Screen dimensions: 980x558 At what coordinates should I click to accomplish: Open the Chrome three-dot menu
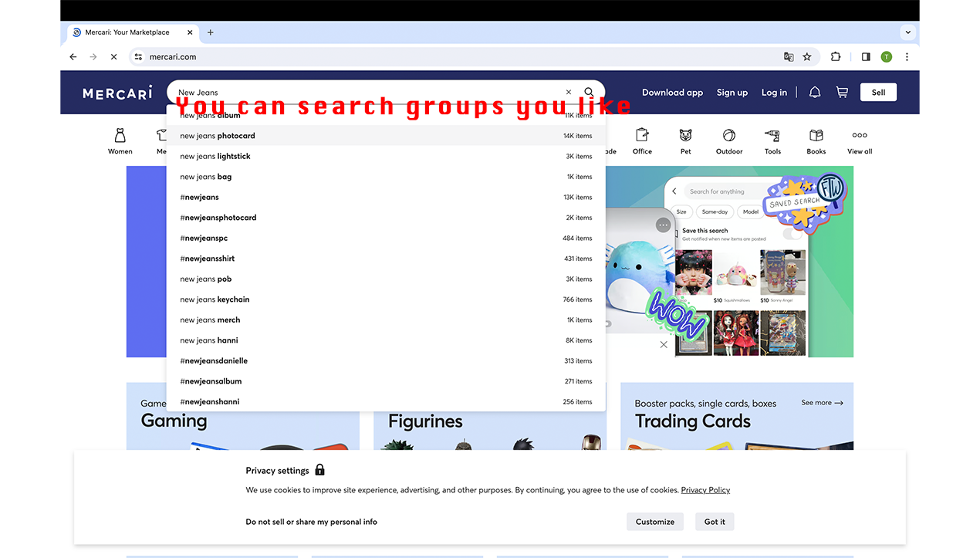click(x=907, y=56)
